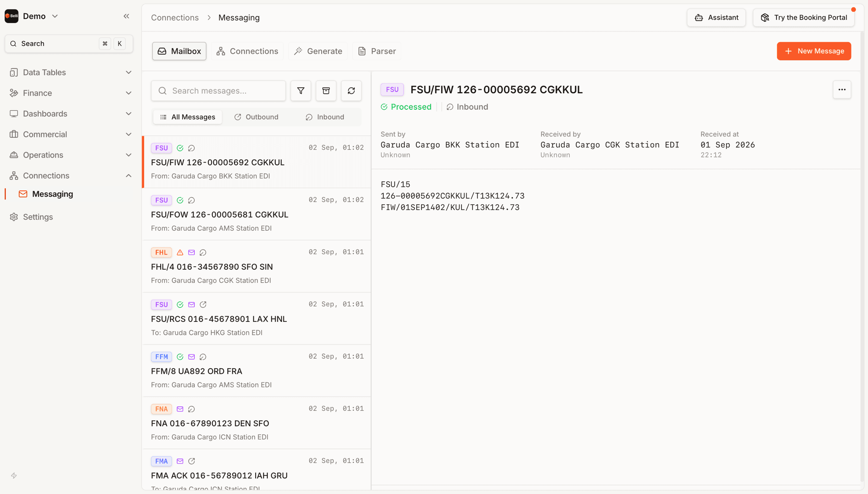Open message FMA ACK 016-56789012 IAH GRU

tap(256, 470)
